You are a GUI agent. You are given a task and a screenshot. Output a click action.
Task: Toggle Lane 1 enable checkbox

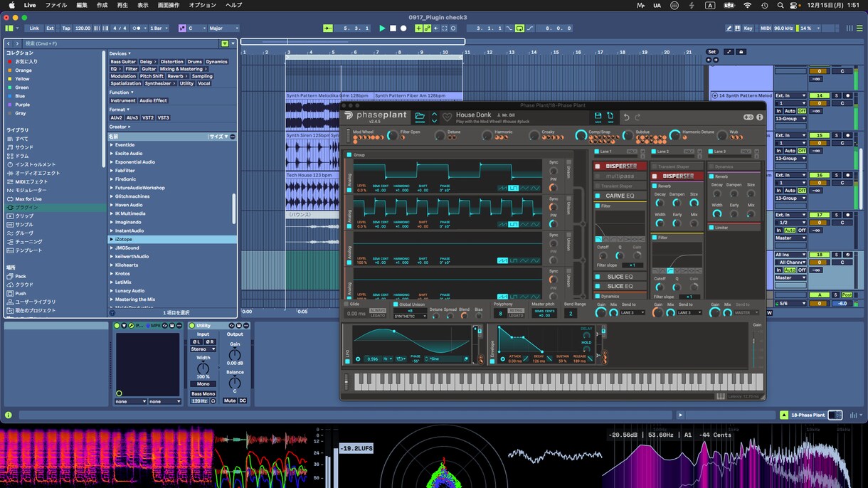coord(597,152)
